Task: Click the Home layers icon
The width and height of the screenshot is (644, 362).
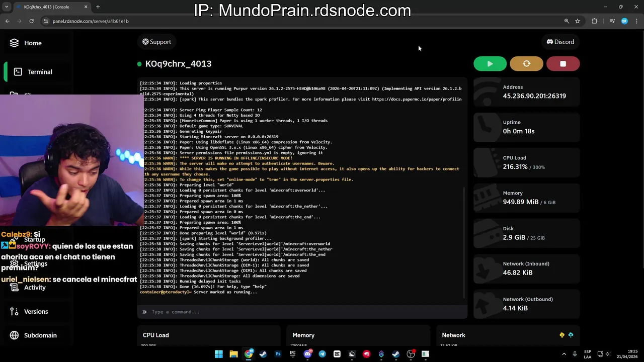Action: point(14,43)
